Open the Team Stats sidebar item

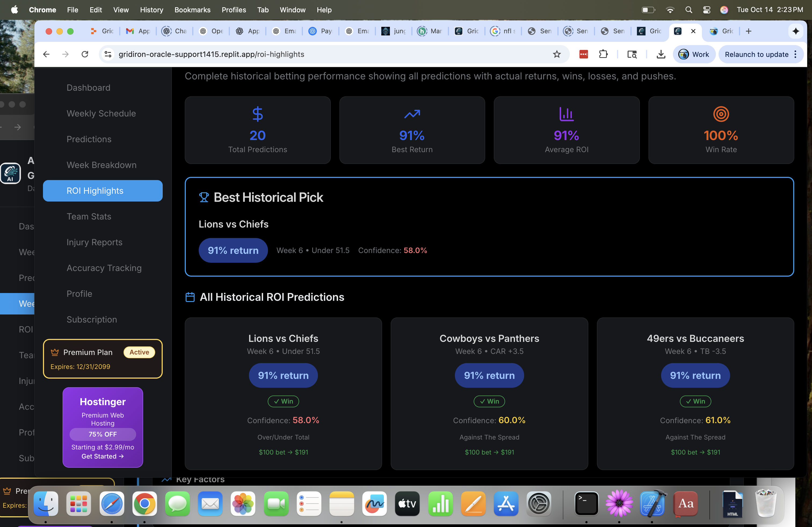(89, 217)
